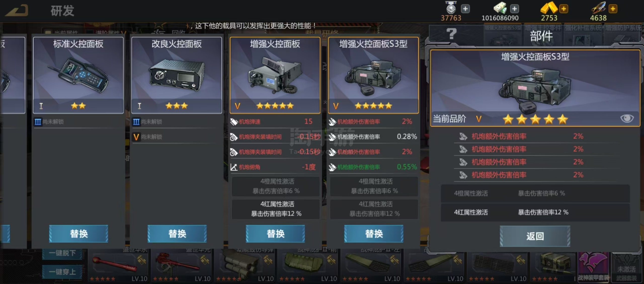Screen dimensions: 644x284
Task: Select the 武器套装 unactivated set slot
Action: tap(626, 267)
